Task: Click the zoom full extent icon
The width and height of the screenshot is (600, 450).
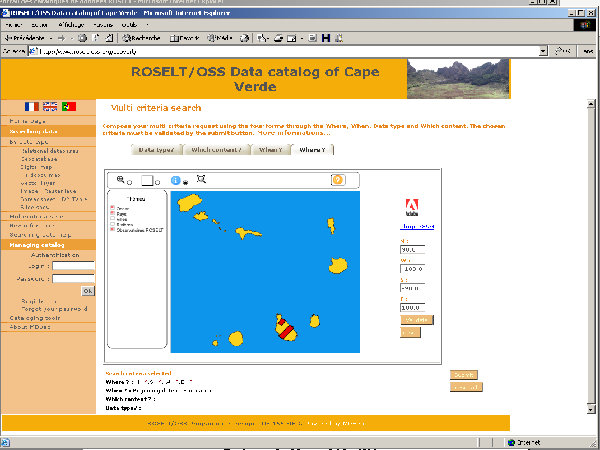Action: 201,179
